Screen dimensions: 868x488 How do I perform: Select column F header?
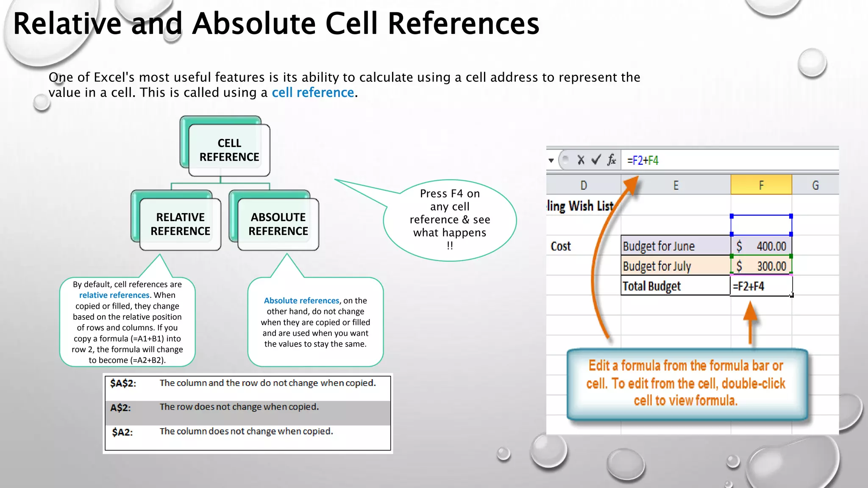click(761, 185)
